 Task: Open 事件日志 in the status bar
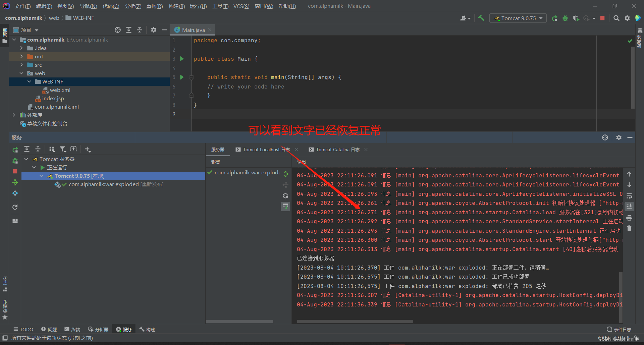click(619, 329)
